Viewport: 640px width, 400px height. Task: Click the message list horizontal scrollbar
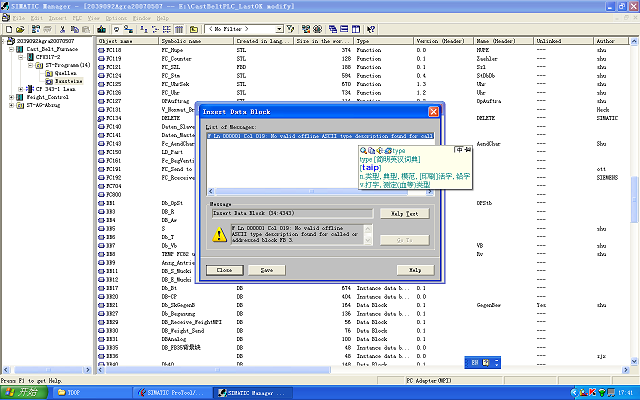(320, 191)
